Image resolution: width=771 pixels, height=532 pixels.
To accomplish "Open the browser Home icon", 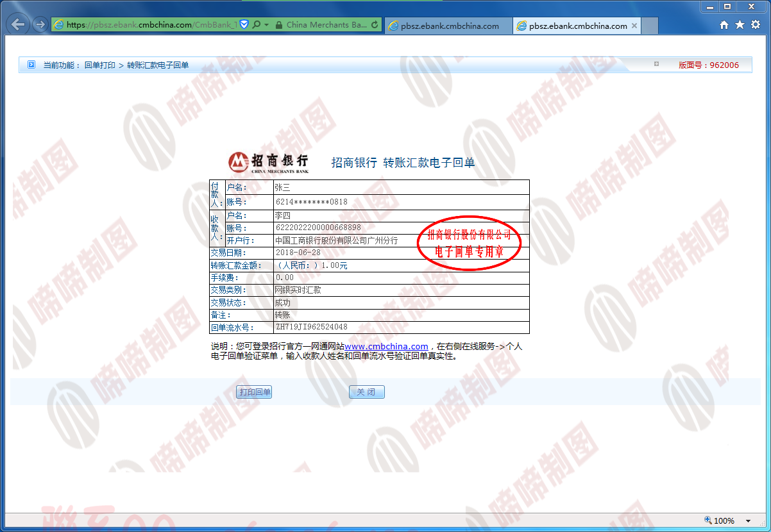I will click(724, 25).
